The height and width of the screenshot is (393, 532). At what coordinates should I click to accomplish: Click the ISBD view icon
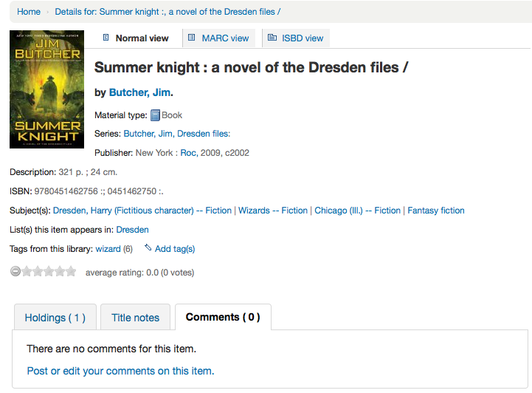272,38
